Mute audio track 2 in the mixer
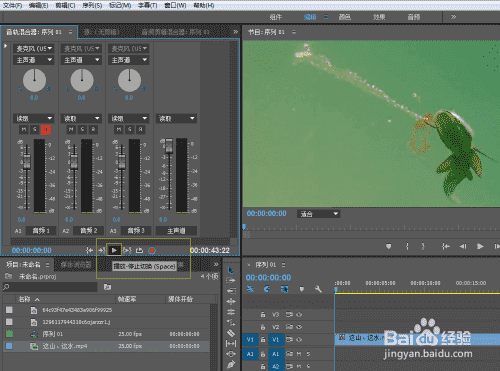The width and height of the screenshot is (500, 371). tap(71, 129)
